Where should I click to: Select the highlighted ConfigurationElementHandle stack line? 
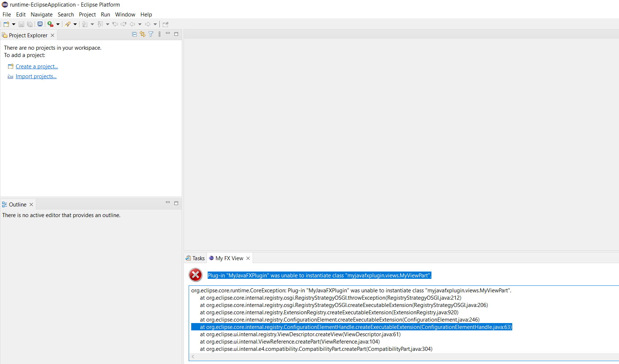click(x=352, y=327)
